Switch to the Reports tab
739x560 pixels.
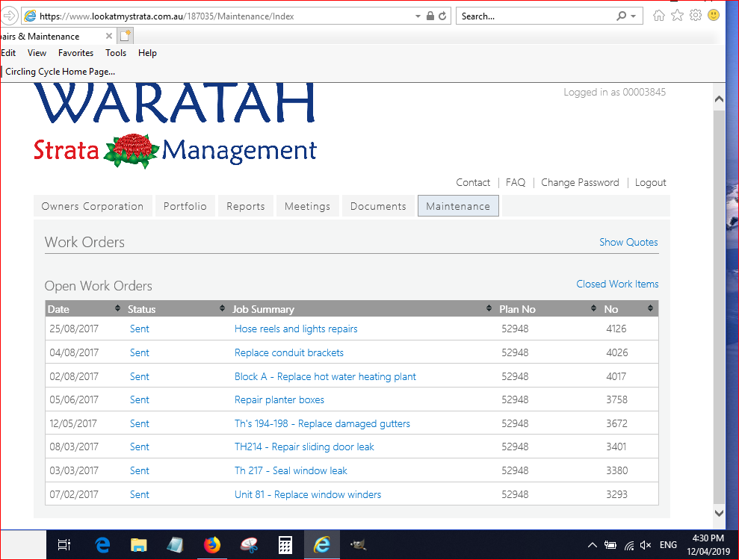click(246, 206)
